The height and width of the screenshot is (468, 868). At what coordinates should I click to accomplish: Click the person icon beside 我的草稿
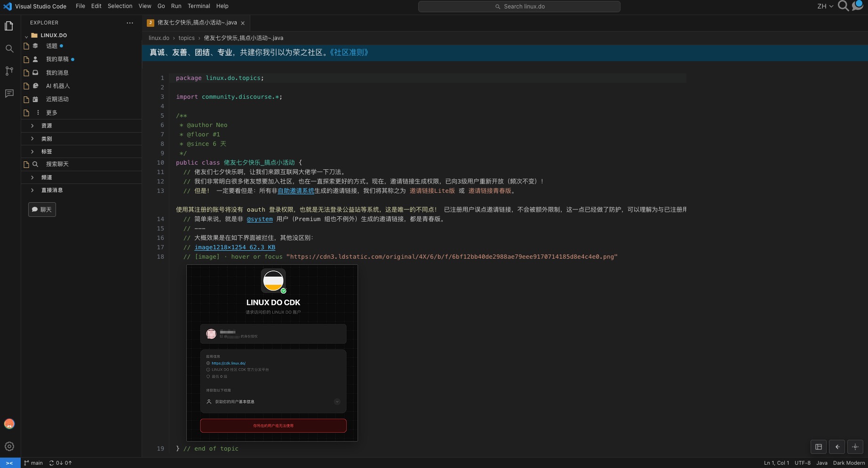[35, 59]
